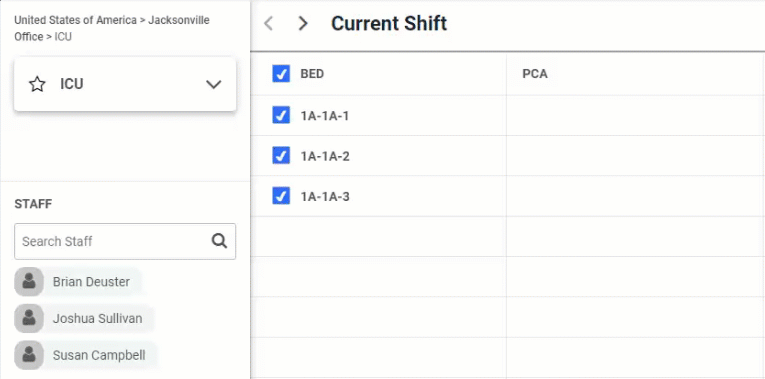Uncheck bed 1A-1A-3 checkbox
Image resolution: width=765 pixels, height=379 pixels.
point(281,196)
